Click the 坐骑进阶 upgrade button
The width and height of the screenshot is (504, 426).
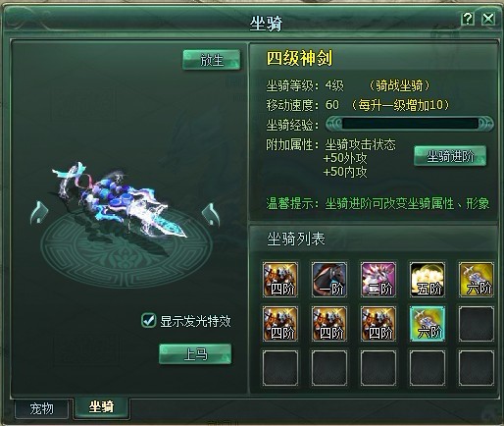tap(450, 156)
